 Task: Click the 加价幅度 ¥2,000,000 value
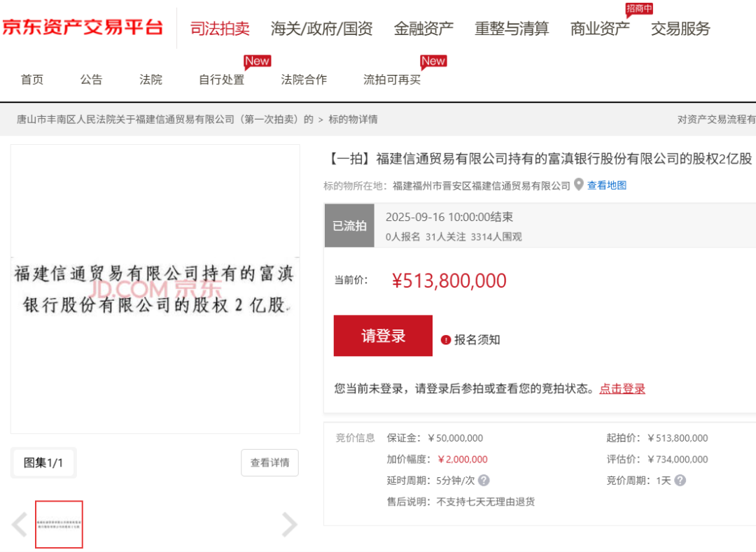point(463,460)
